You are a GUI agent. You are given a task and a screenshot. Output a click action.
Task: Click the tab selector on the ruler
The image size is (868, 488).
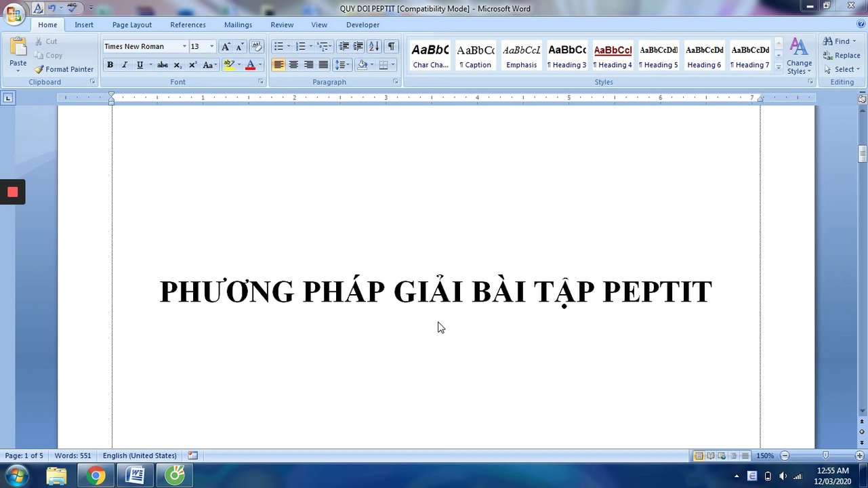pos(8,98)
